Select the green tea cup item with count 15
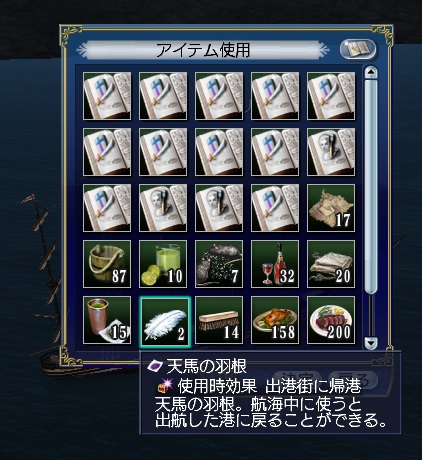The height and width of the screenshot is (460, 422). coord(107,320)
